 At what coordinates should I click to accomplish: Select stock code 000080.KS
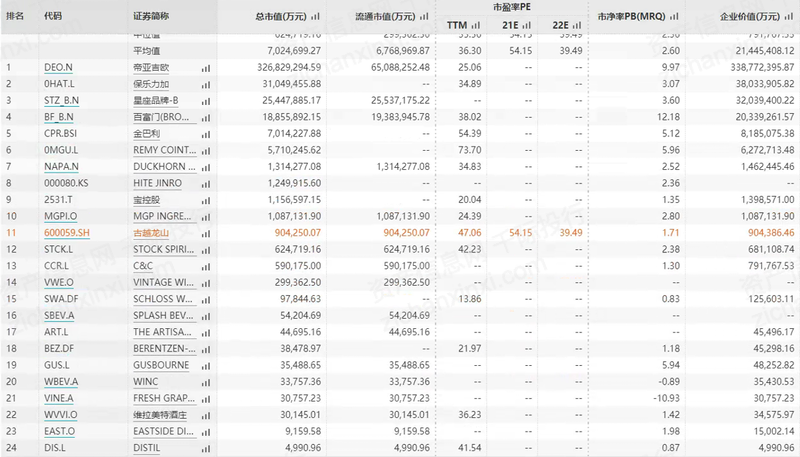[66, 183]
